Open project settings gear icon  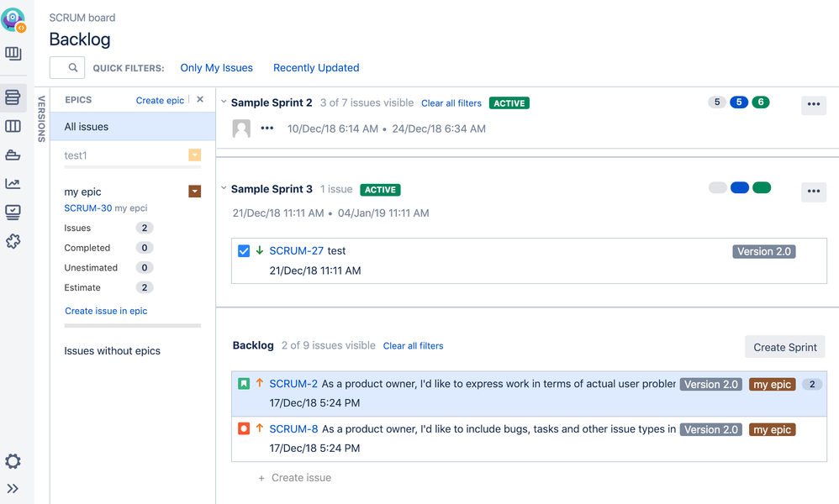pyautogui.click(x=13, y=460)
